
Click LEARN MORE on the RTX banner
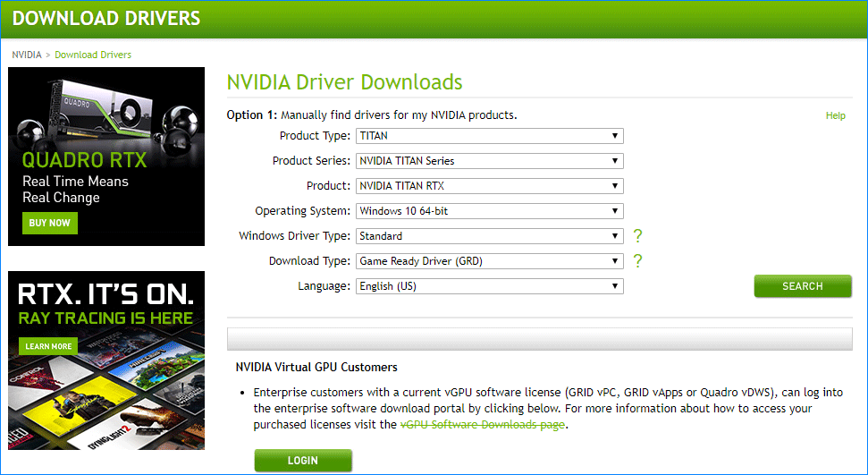(x=48, y=346)
